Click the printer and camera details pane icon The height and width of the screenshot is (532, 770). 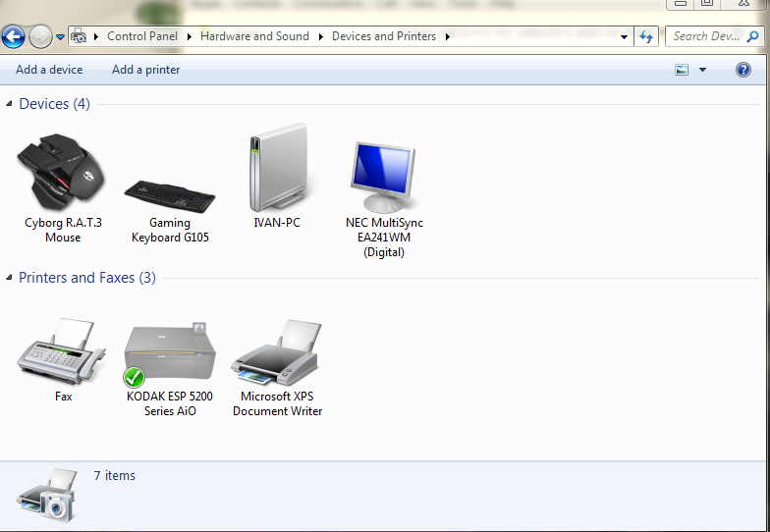(47, 496)
